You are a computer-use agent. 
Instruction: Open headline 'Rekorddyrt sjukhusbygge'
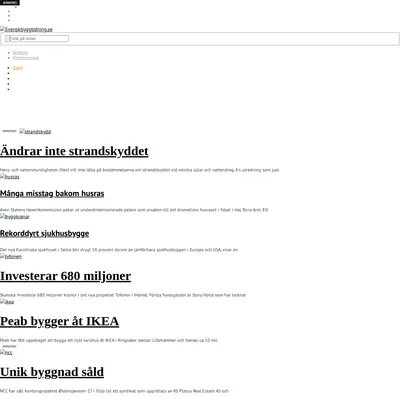(44, 233)
